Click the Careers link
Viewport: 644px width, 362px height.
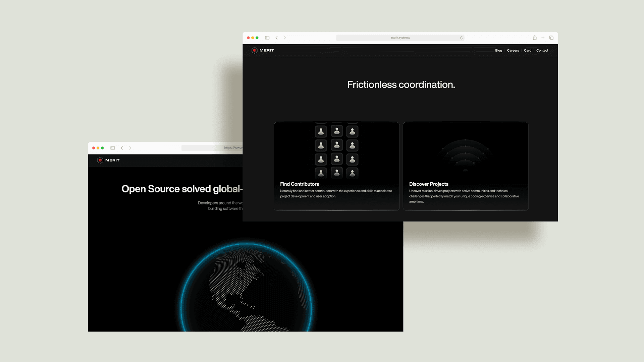click(513, 50)
